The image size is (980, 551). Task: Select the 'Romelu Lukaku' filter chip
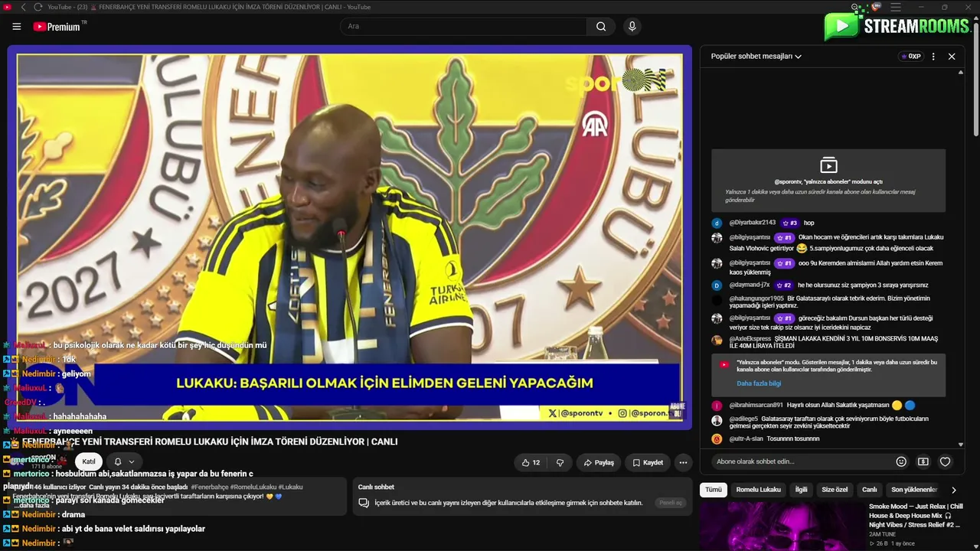759,490
